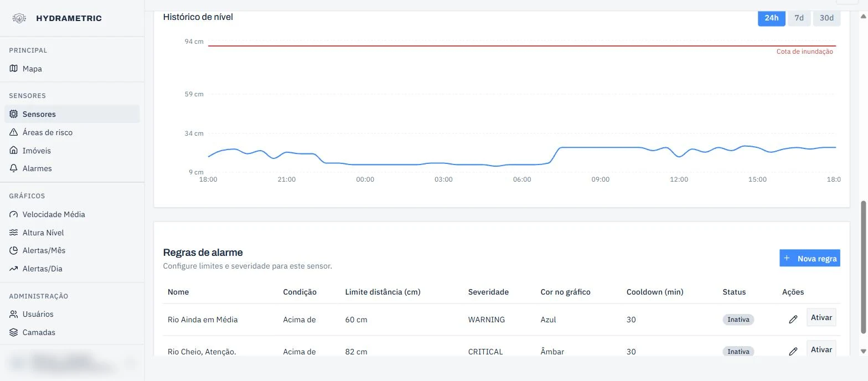The image size is (868, 381).
Task: Click the WARNING severity cell
Action: 487,320
